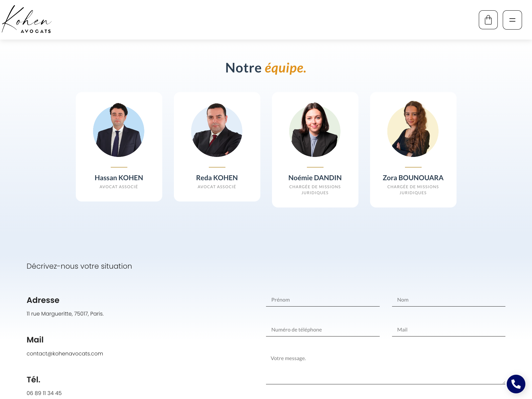Click the Prénom input field
Image resolution: width=532 pixels, height=399 pixels.
point(323,300)
